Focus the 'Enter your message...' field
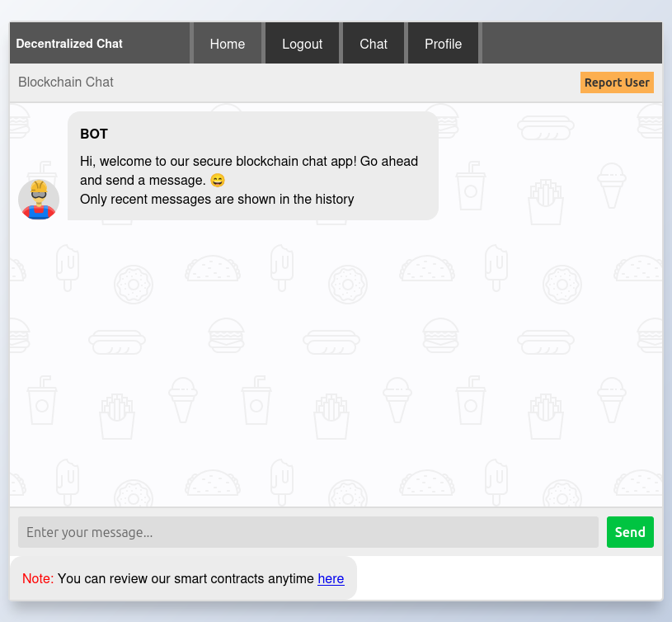 [x=308, y=532]
